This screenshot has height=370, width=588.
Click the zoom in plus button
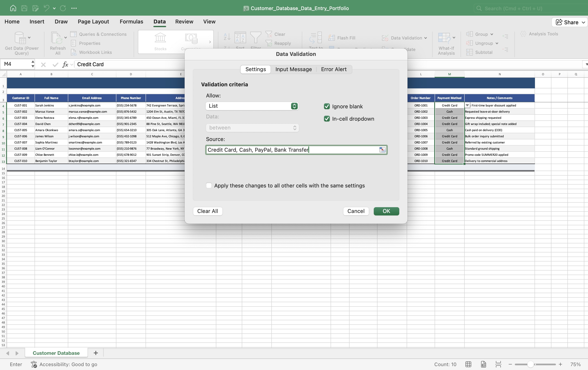pyautogui.click(x=560, y=364)
